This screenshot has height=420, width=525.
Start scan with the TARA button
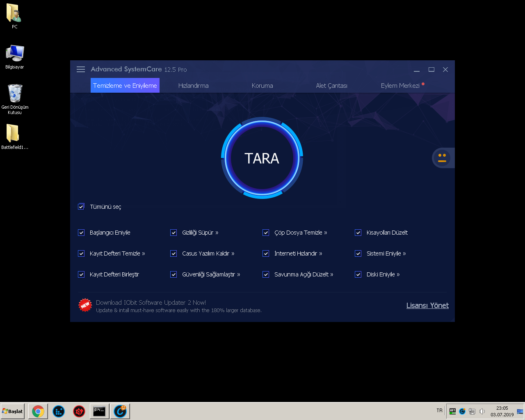pos(262,158)
